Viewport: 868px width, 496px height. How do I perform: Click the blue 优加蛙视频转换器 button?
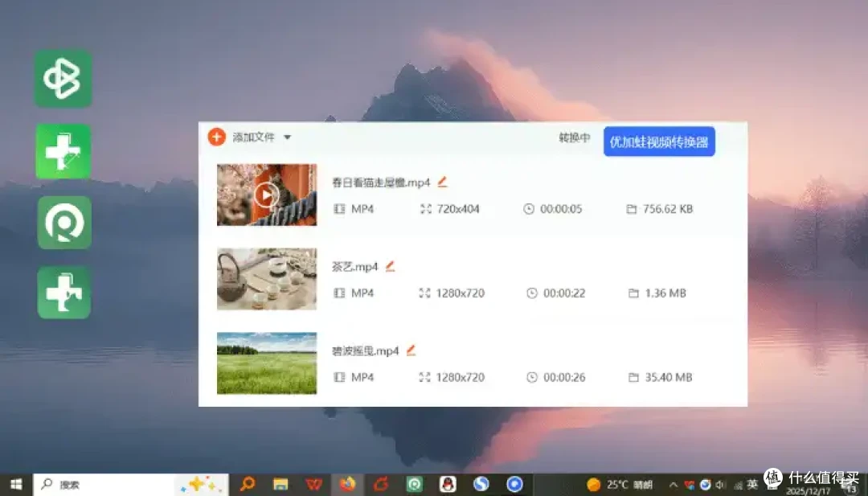(x=659, y=141)
